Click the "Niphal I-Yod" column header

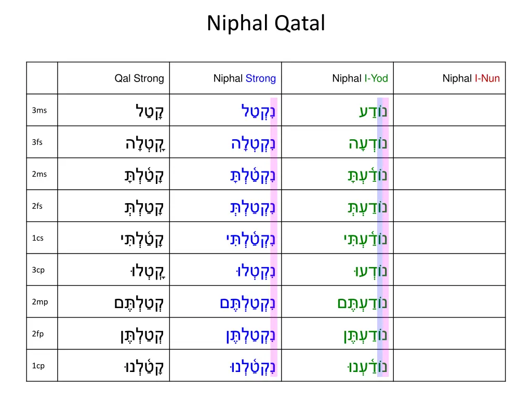click(360, 78)
